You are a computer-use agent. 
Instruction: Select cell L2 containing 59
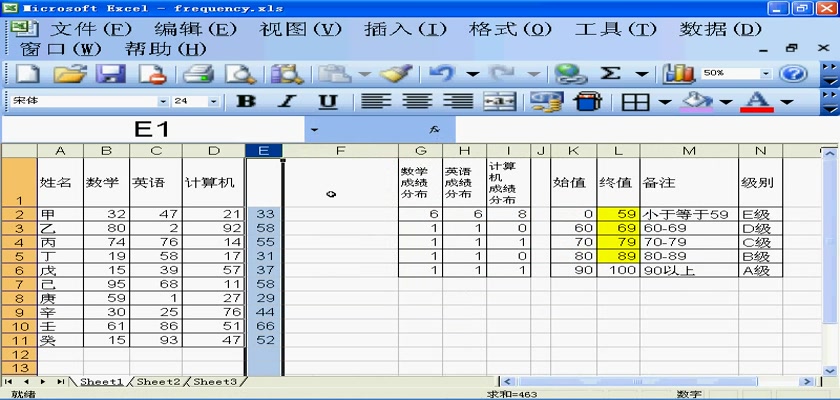click(618, 214)
